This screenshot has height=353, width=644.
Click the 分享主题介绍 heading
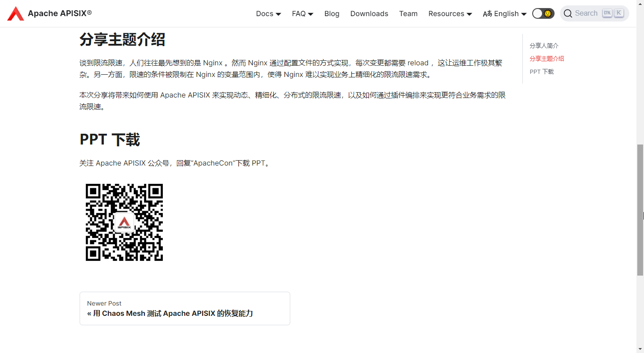122,39
